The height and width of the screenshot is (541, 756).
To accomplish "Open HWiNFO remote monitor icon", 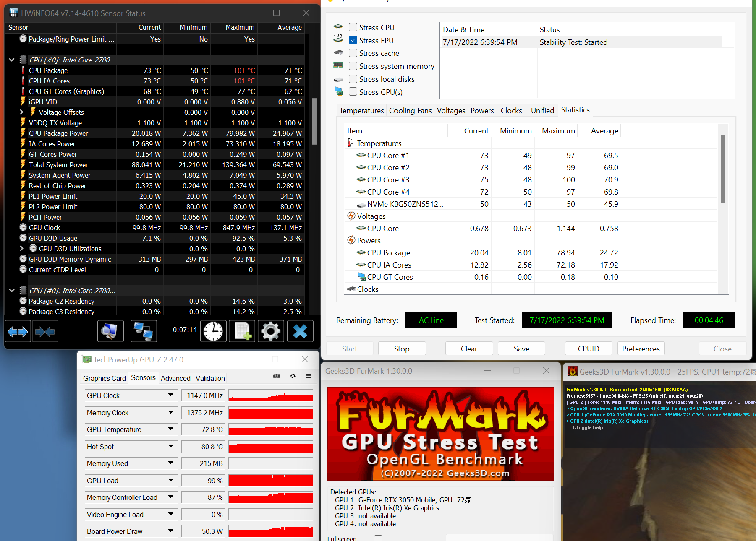I will pos(110,331).
